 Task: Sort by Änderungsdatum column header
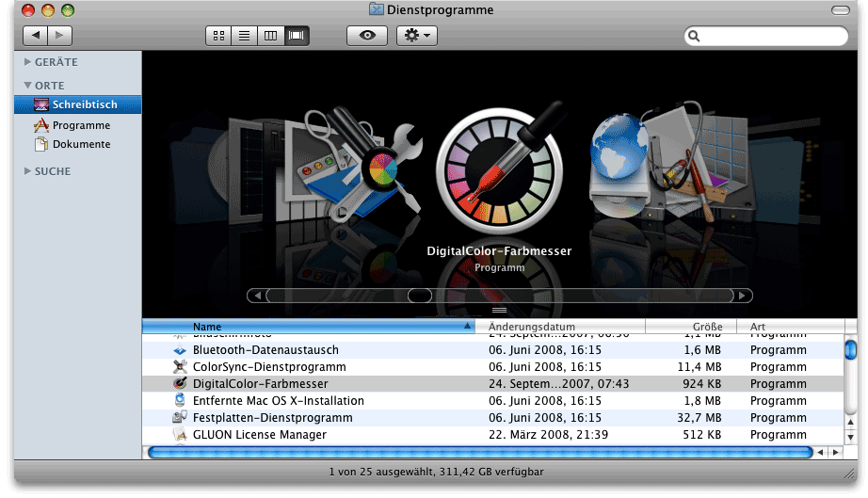point(559,327)
